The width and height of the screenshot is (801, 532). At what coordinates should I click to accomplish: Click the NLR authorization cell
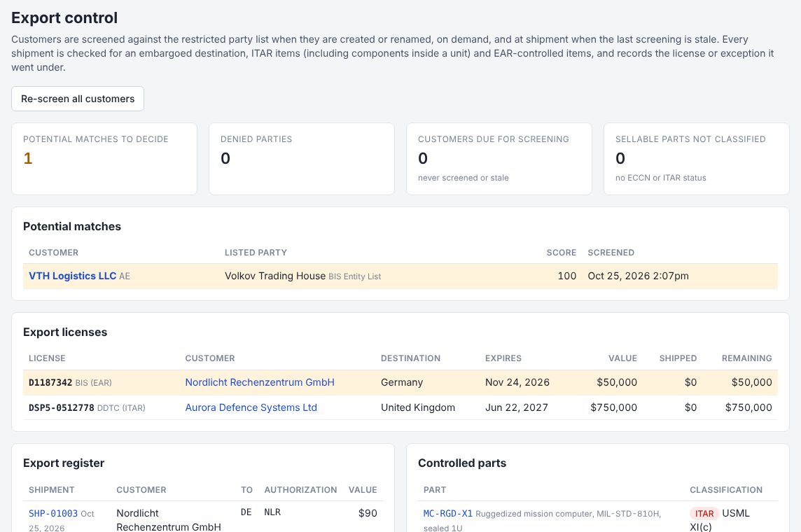pyautogui.click(x=272, y=512)
